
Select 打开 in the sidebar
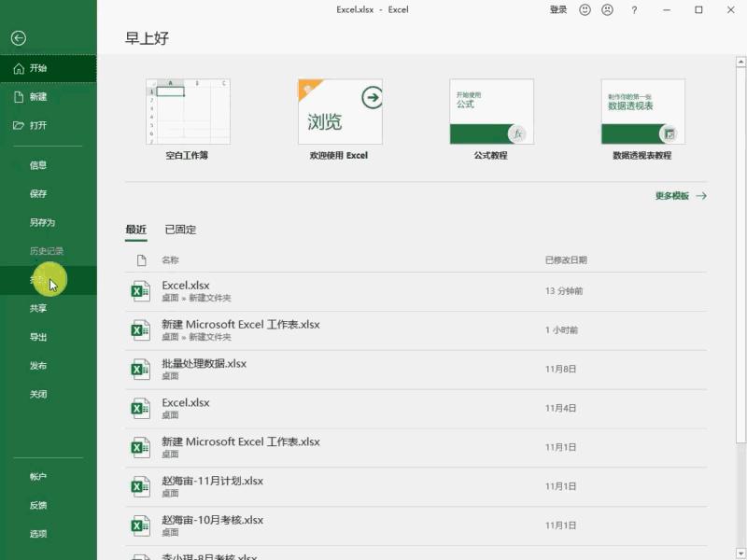point(37,125)
